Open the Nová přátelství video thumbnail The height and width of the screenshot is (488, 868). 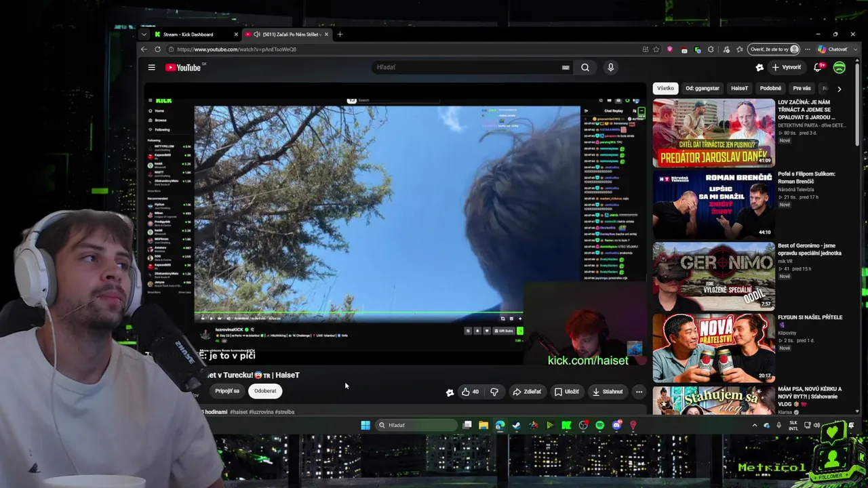coord(713,348)
